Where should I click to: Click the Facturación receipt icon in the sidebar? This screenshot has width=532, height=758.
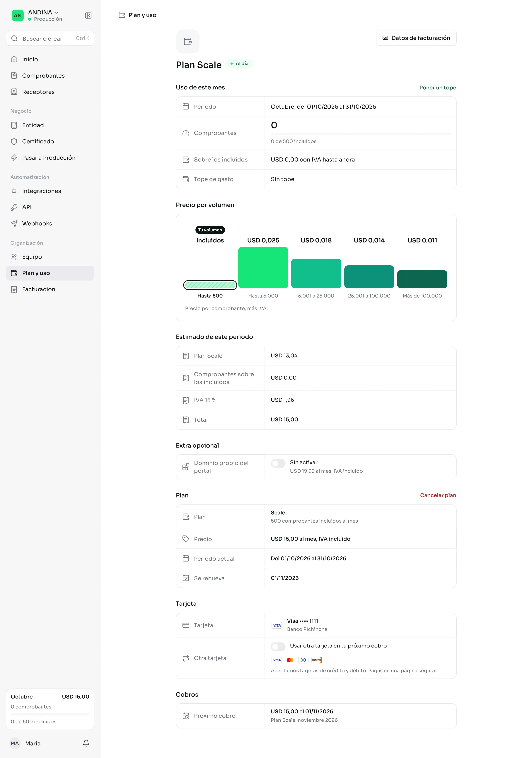coord(14,289)
